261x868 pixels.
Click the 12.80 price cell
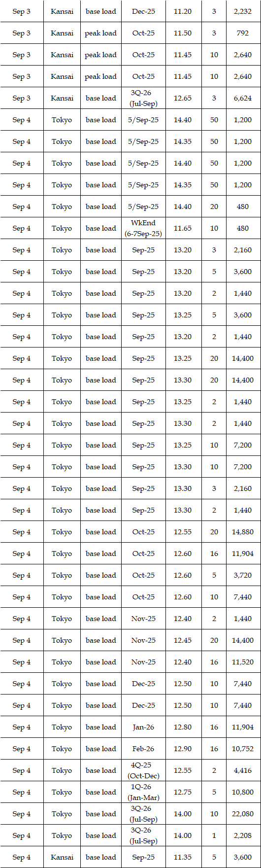point(183,727)
